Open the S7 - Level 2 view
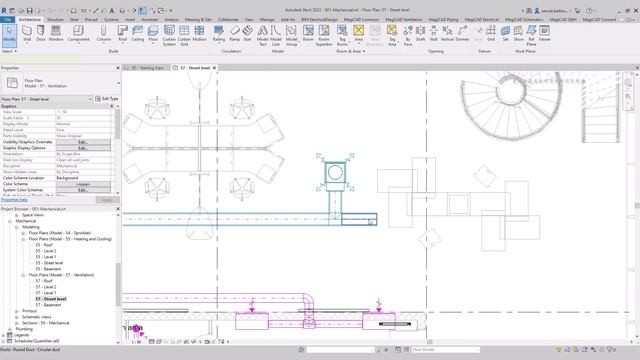The height and width of the screenshot is (360, 640). tap(46, 287)
